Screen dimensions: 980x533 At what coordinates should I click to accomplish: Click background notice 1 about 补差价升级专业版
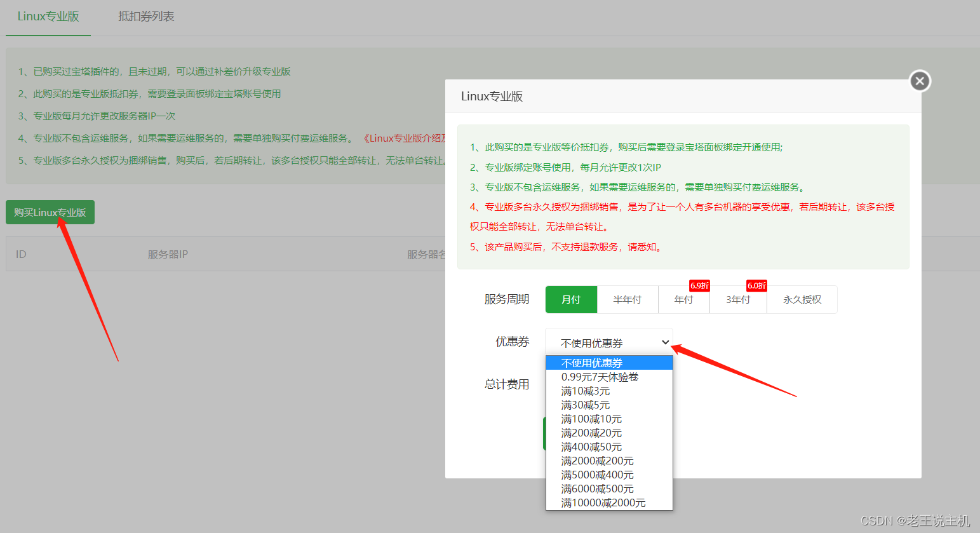(x=154, y=71)
